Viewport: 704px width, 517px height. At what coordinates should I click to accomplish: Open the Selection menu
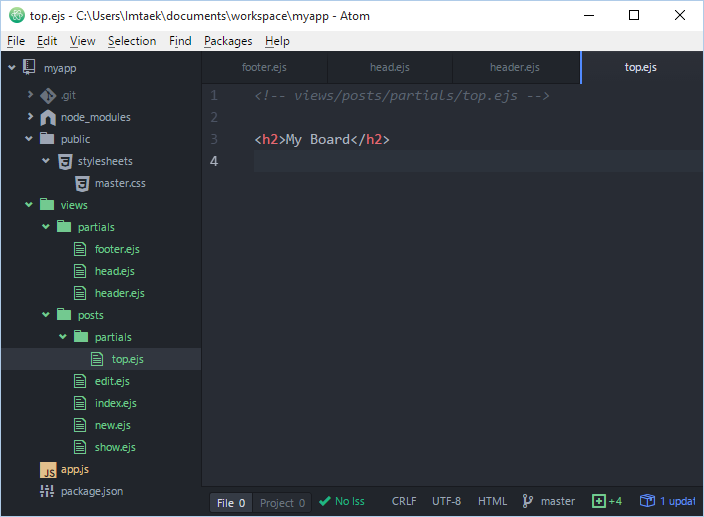click(x=132, y=41)
